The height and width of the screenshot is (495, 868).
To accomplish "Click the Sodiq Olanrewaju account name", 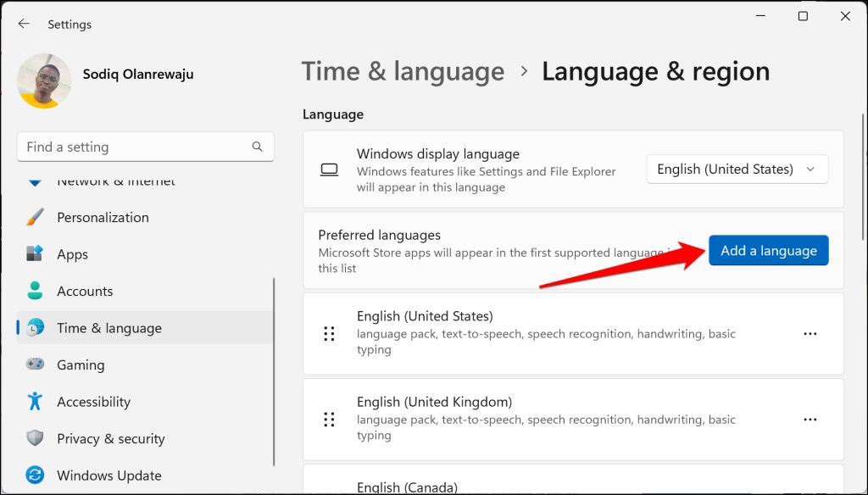I will tap(138, 75).
